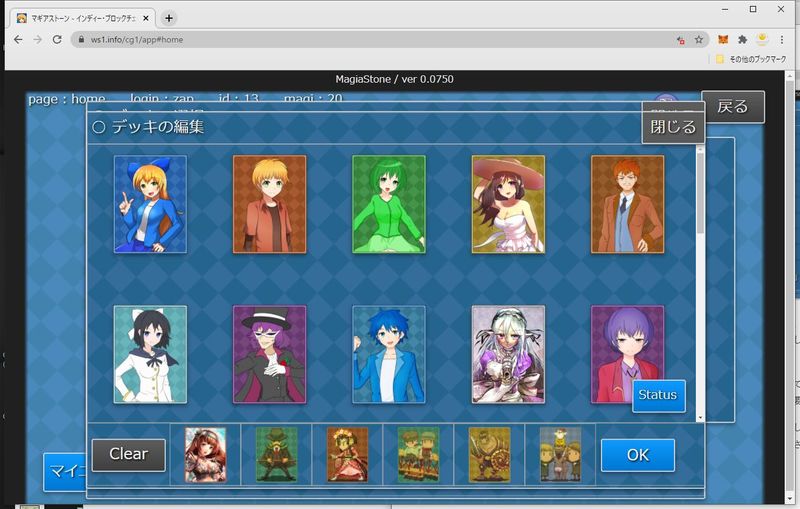Click the 戻る back button
Image resolution: width=800 pixels, height=509 pixels.
(732, 107)
